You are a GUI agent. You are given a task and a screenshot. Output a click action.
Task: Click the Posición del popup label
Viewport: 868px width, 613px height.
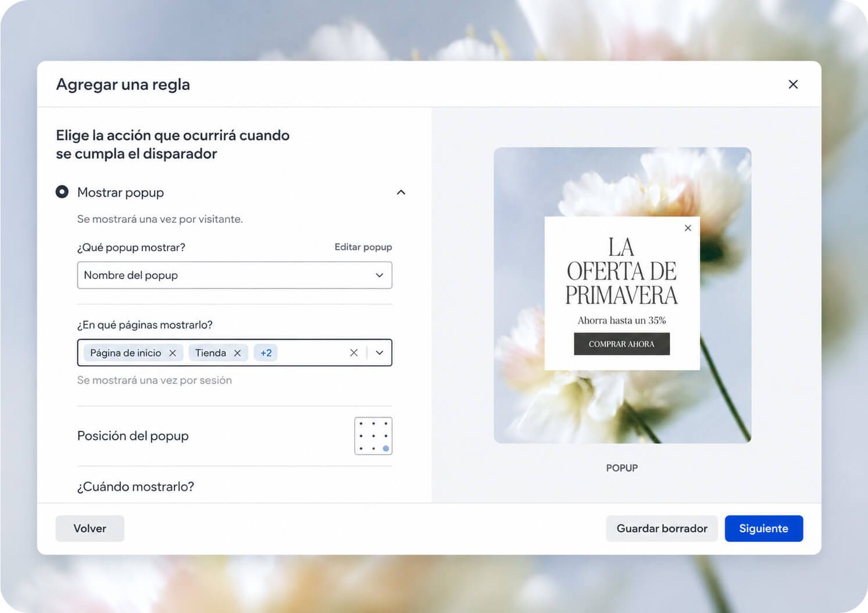click(x=133, y=436)
